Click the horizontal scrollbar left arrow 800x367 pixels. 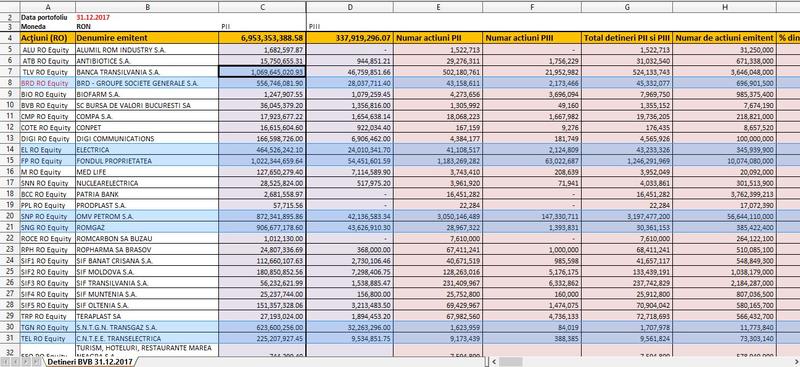[493, 362]
